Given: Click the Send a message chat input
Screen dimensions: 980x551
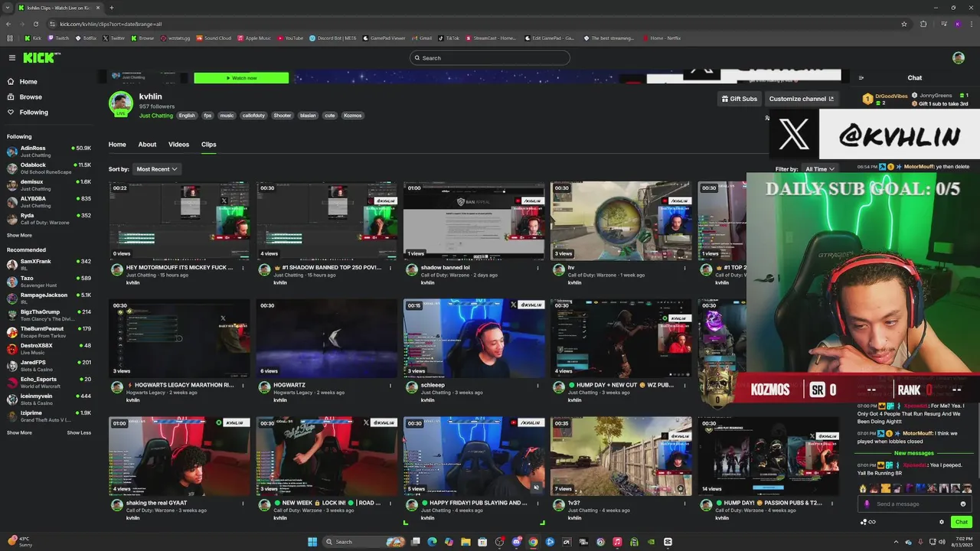Looking at the screenshot, I should coord(913,504).
